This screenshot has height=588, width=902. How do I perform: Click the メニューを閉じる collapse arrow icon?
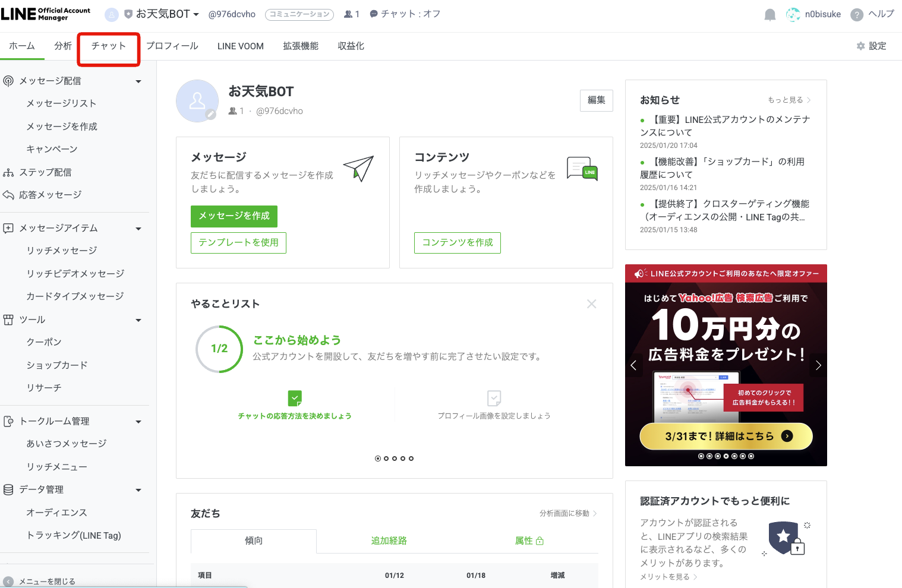click(x=8, y=582)
